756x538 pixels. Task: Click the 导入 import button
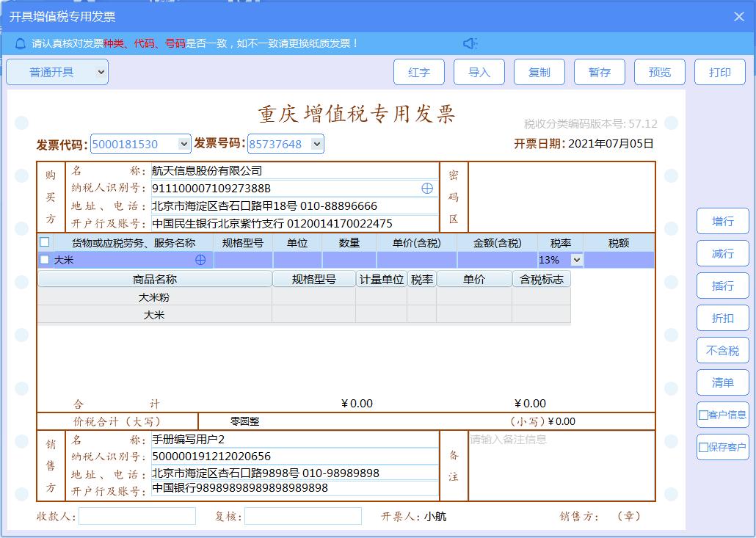(x=479, y=72)
